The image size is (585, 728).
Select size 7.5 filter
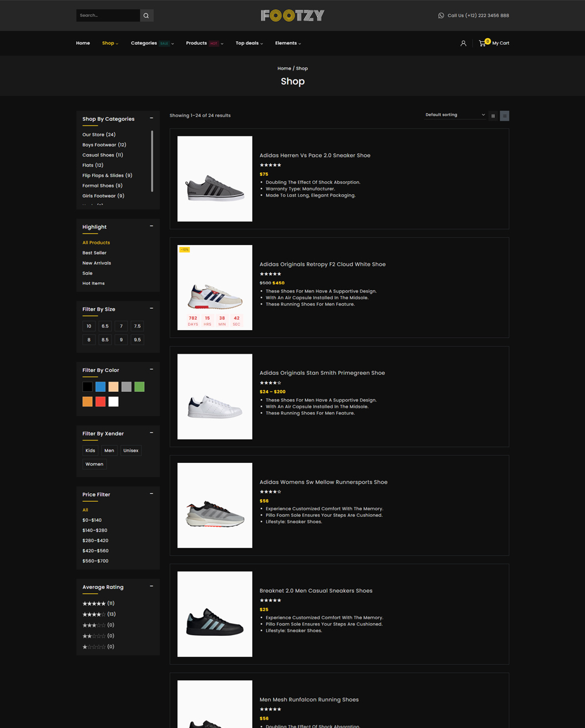(137, 326)
